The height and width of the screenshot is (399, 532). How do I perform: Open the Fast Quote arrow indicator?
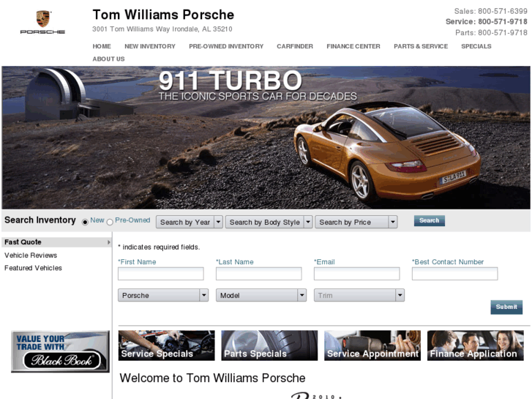(108, 242)
